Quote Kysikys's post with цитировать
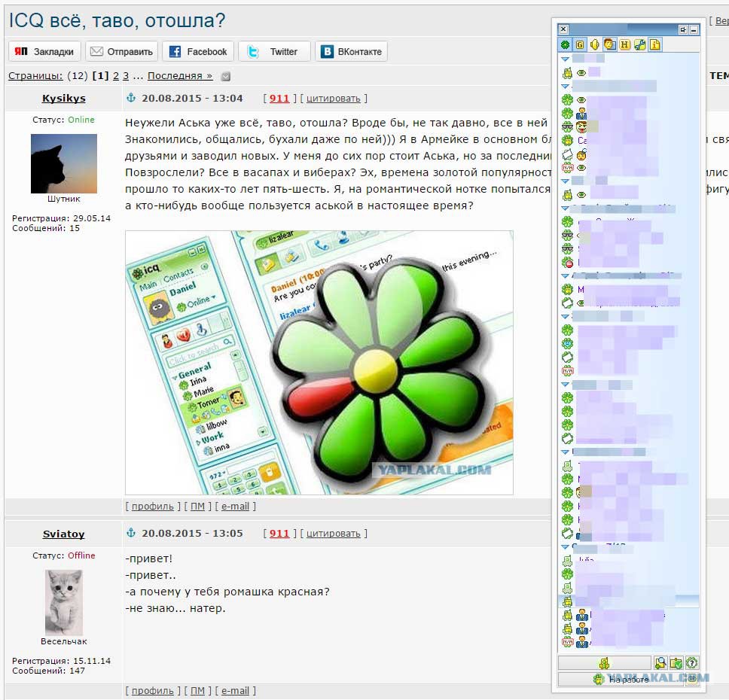Screen dimensions: 729x700 [x=334, y=99]
